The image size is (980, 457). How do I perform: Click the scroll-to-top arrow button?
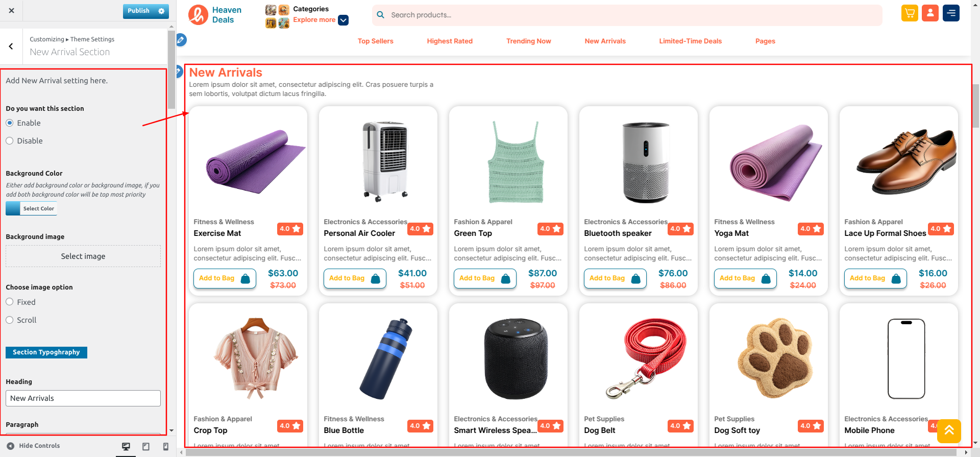pyautogui.click(x=949, y=431)
